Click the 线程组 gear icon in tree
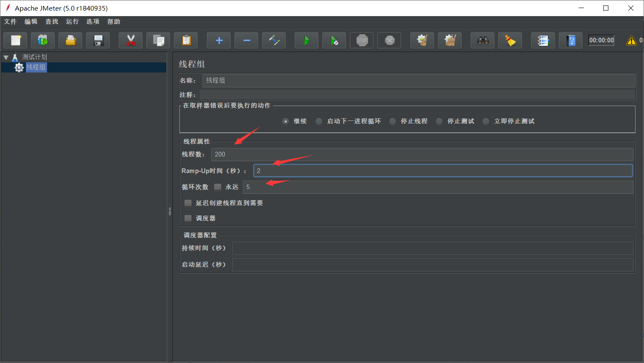The image size is (644, 363). [x=19, y=67]
